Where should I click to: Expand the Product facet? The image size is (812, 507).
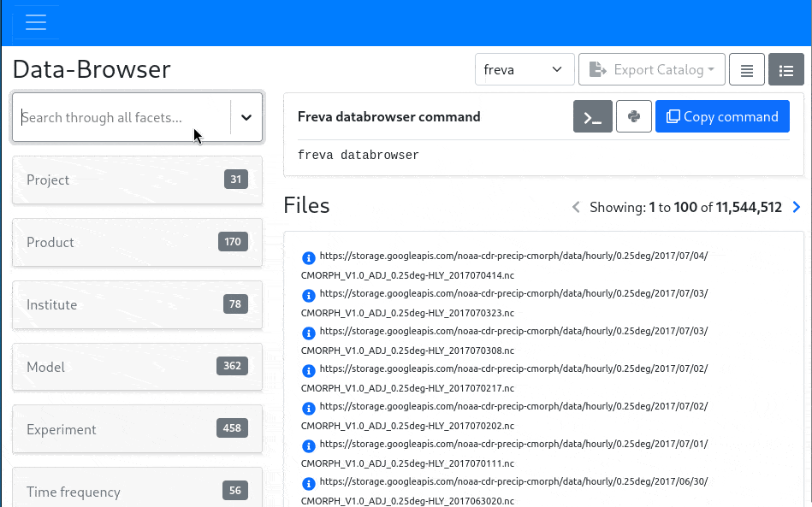(137, 242)
